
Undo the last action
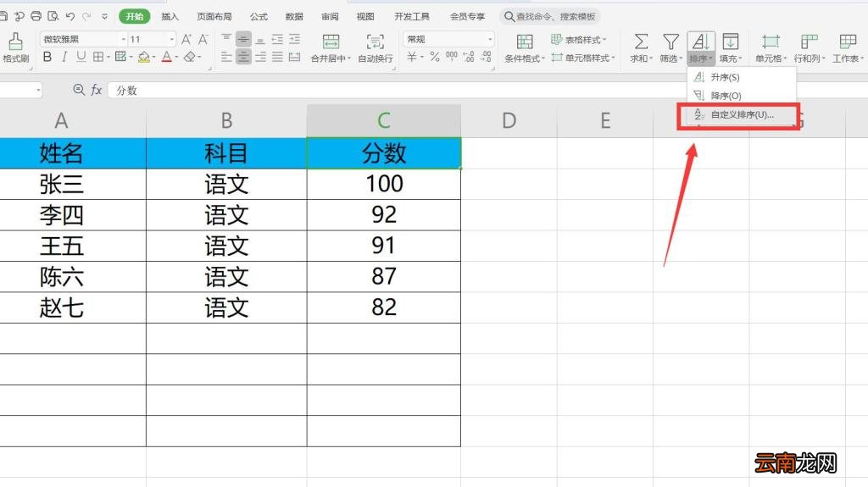(x=70, y=16)
